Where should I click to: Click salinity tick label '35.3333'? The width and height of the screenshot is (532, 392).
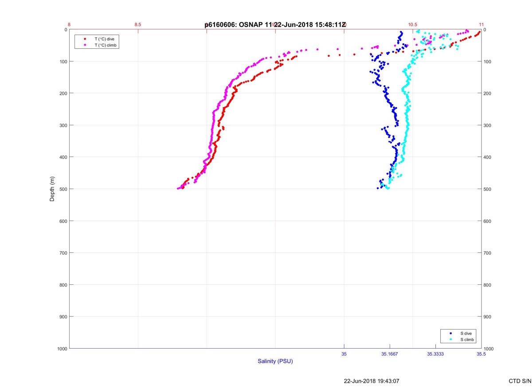(435, 354)
